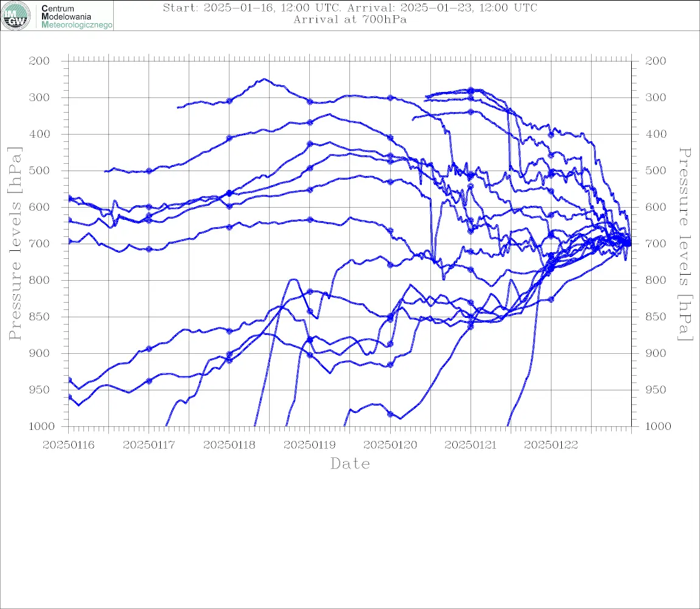Click the date label 20250118
Image resolution: width=700 pixels, height=609 pixels.
(x=229, y=445)
